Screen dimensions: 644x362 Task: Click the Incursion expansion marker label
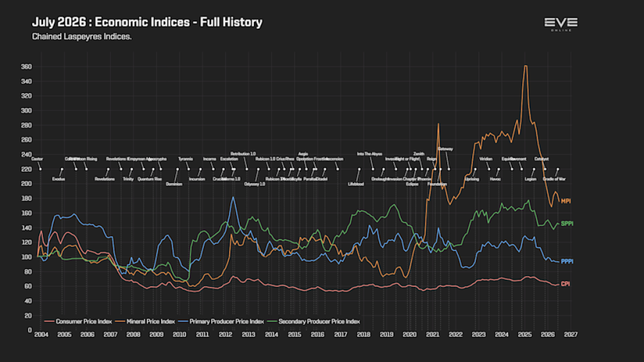coord(197,179)
